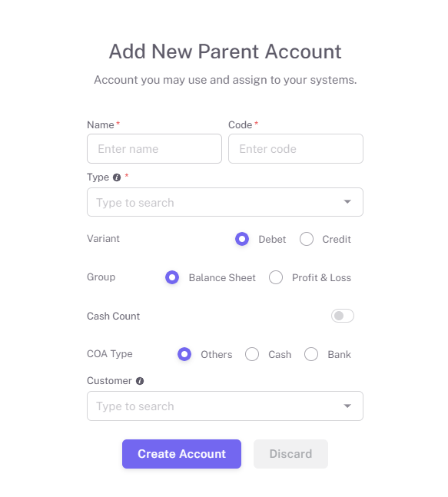This screenshot has width=448, height=497.
Task: Select the Credit variant radio button
Action: point(307,239)
